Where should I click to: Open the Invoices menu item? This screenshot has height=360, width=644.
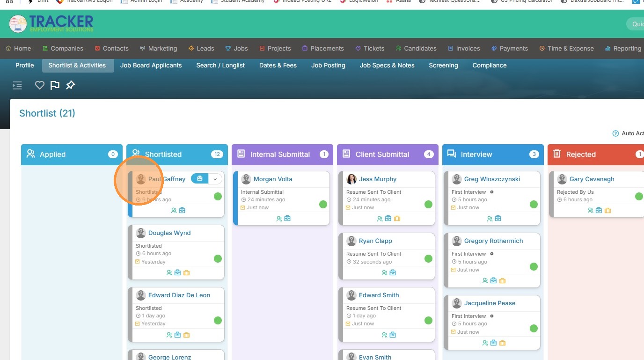coord(464,48)
